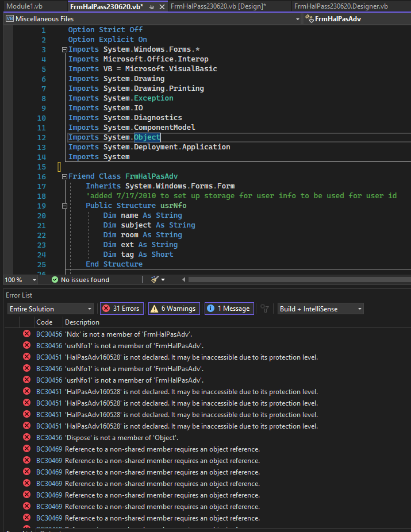This screenshot has height=532, width=411.
Task: Click the green No issues found checkmark
Action: click(55, 280)
